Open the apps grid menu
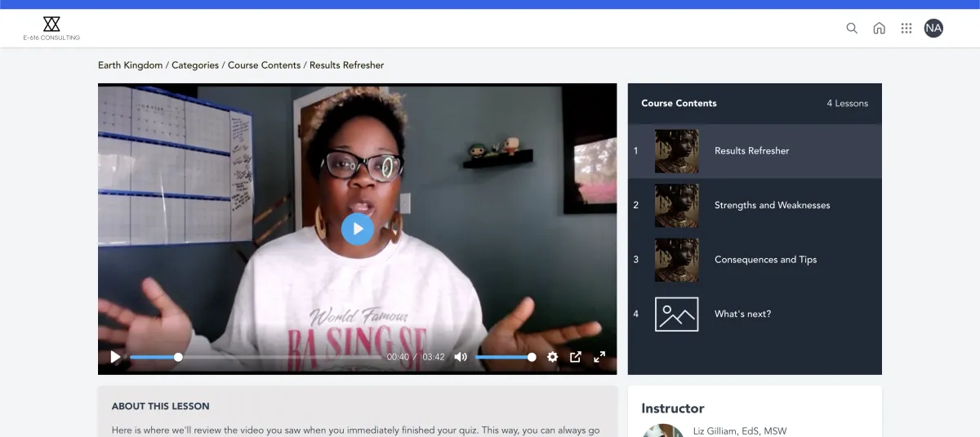Image resolution: width=980 pixels, height=437 pixels. coord(906,28)
